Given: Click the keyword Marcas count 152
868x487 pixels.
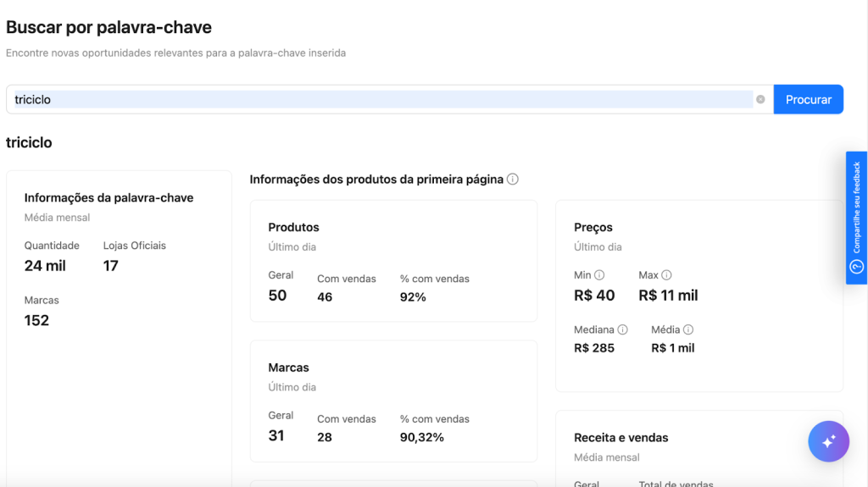Looking at the screenshot, I should pyautogui.click(x=36, y=320).
